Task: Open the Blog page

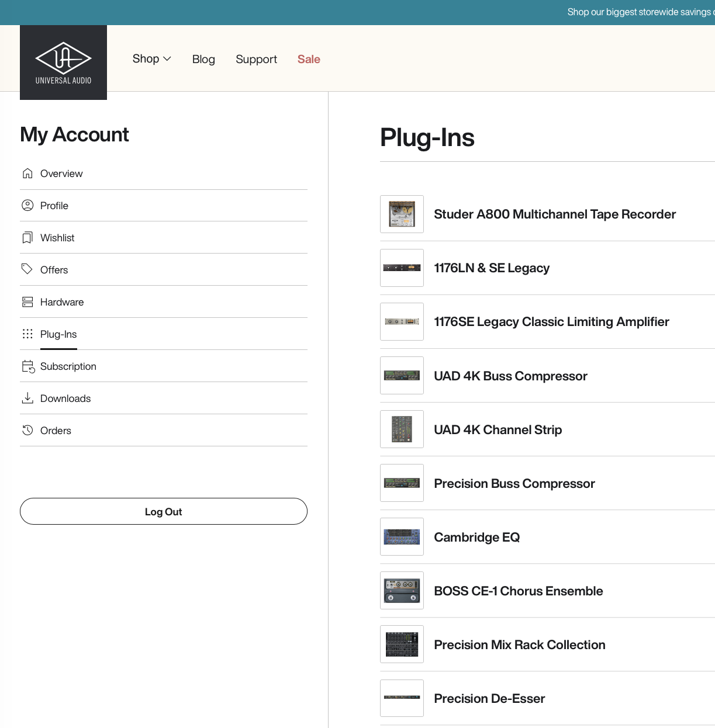Action: [203, 60]
